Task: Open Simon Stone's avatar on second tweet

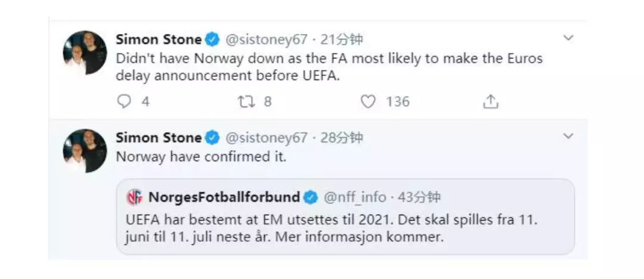Action: (x=85, y=151)
